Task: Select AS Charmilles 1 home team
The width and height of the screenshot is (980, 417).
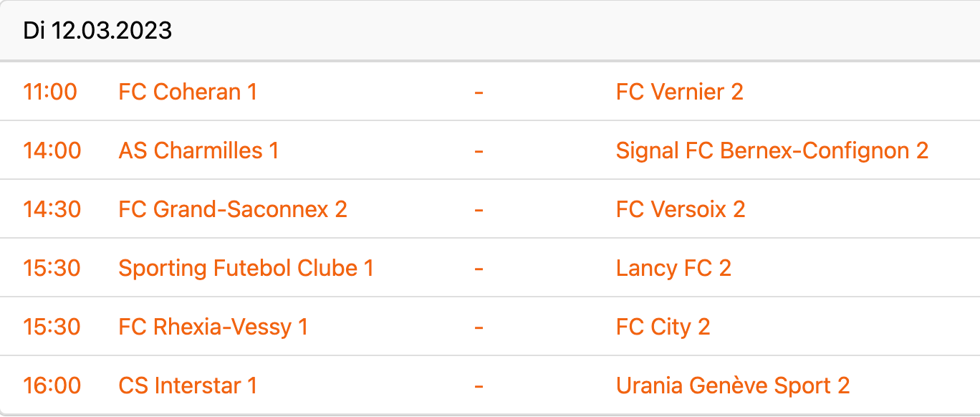Action: pyautogui.click(x=198, y=150)
